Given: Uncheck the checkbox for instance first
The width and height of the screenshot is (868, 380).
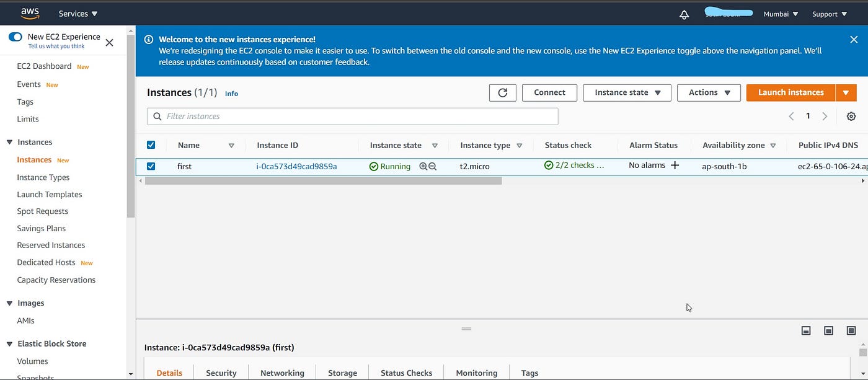Looking at the screenshot, I should tap(151, 166).
